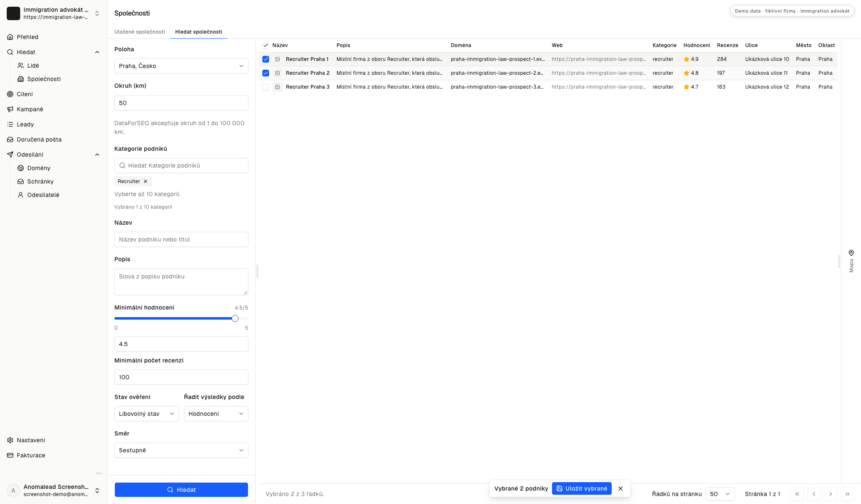Click Uložit vybrané button
The image size is (861, 504).
click(x=582, y=488)
